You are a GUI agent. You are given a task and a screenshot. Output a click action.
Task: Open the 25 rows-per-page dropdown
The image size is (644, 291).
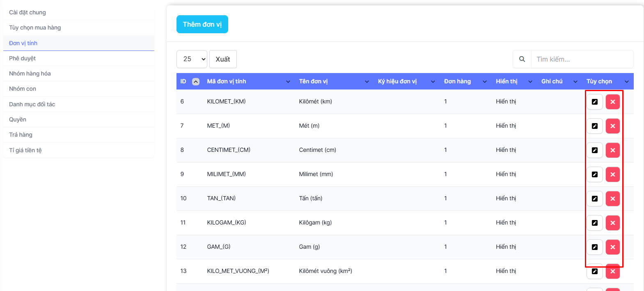(192, 59)
